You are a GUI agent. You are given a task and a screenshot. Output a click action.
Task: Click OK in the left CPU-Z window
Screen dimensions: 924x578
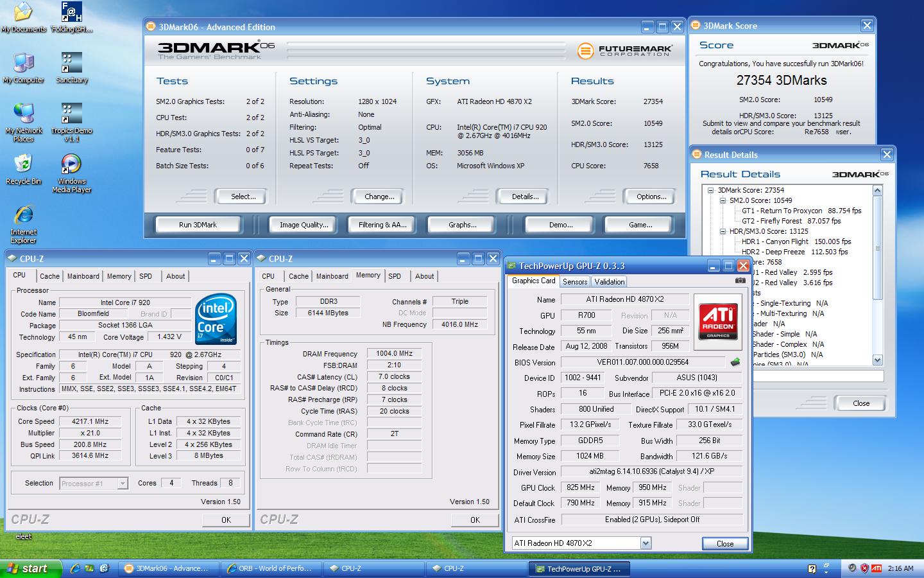226,520
